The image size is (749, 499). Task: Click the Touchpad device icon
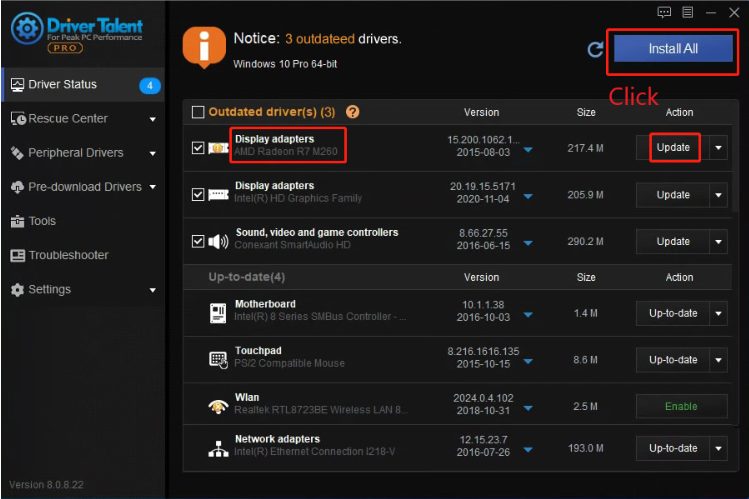click(x=218, y=360)
